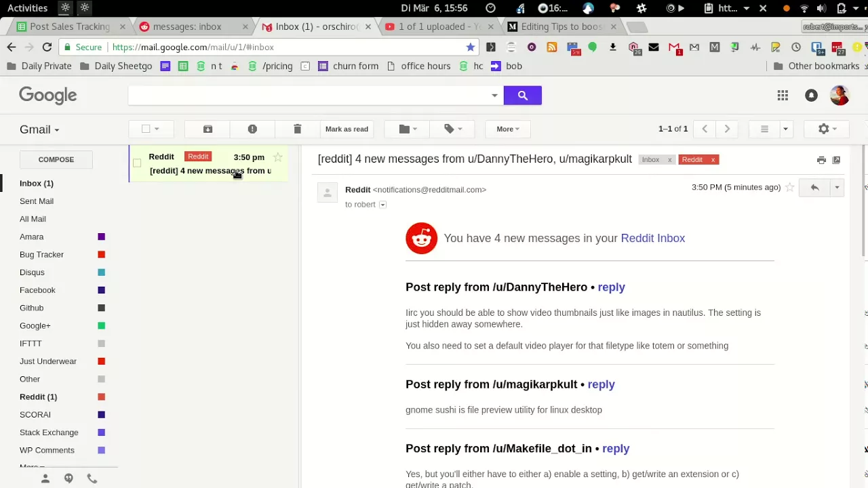Click the Disqus label teal color square
Image resolution: width=868 pixels, height=488 pixels.
click(101, 272)
